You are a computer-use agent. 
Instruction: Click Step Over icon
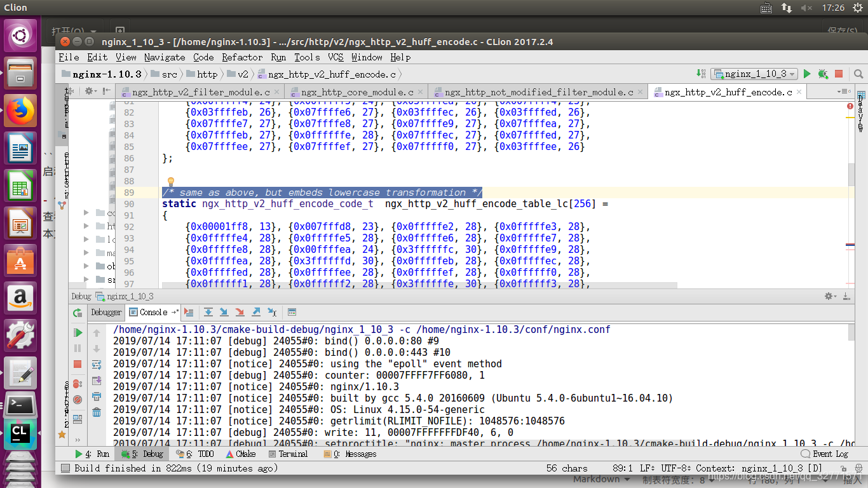click(208, 312)
